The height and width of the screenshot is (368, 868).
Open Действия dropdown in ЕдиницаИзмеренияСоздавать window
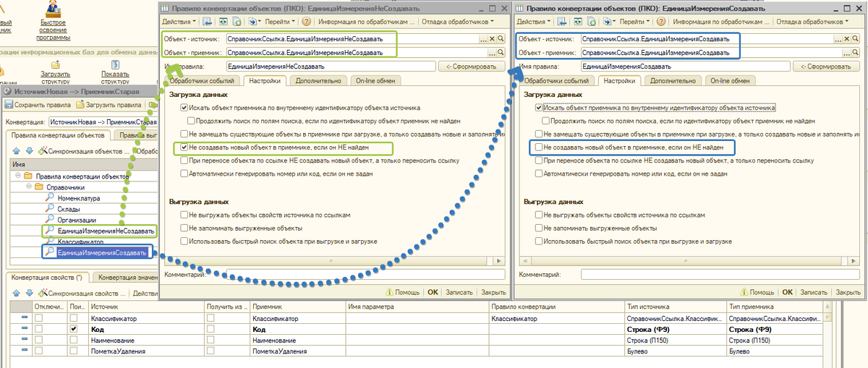pyautogui.click(x=534, y=22)
